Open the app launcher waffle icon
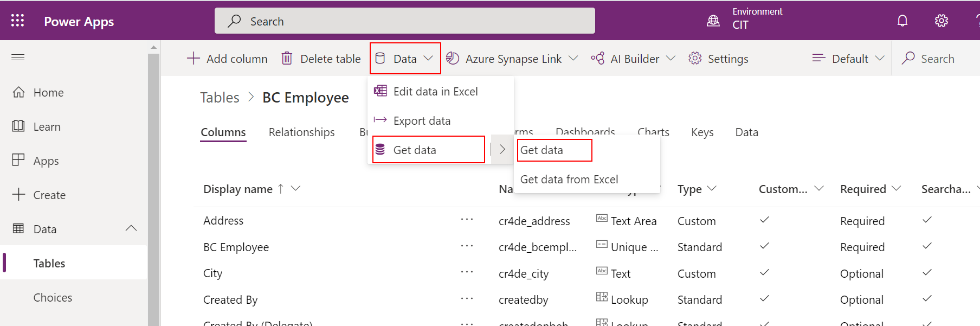The width and height of the screenshot is (980, 326). pyautogui.click(x=17, y=21)
